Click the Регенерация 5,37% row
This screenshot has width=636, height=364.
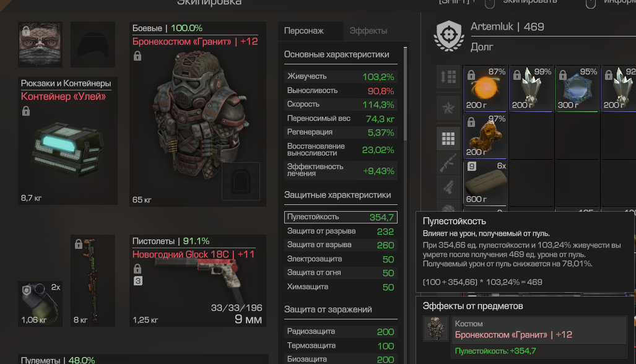tap(341, 132)
